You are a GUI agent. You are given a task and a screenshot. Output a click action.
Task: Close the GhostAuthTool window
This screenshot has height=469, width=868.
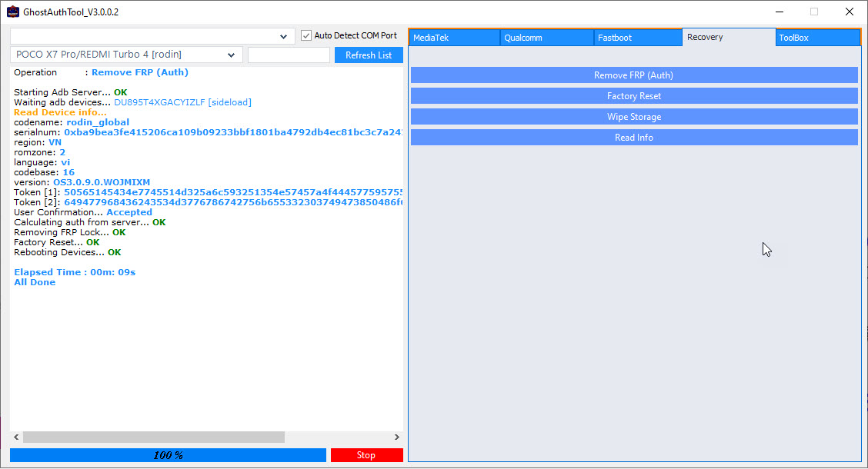pos(850,12)
